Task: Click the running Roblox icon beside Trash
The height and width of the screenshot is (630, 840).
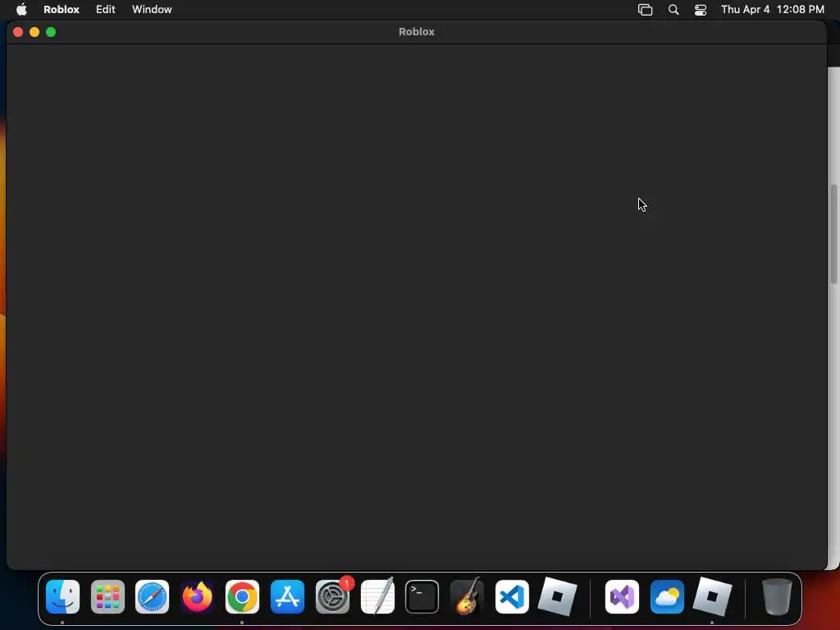Action: 712,596
